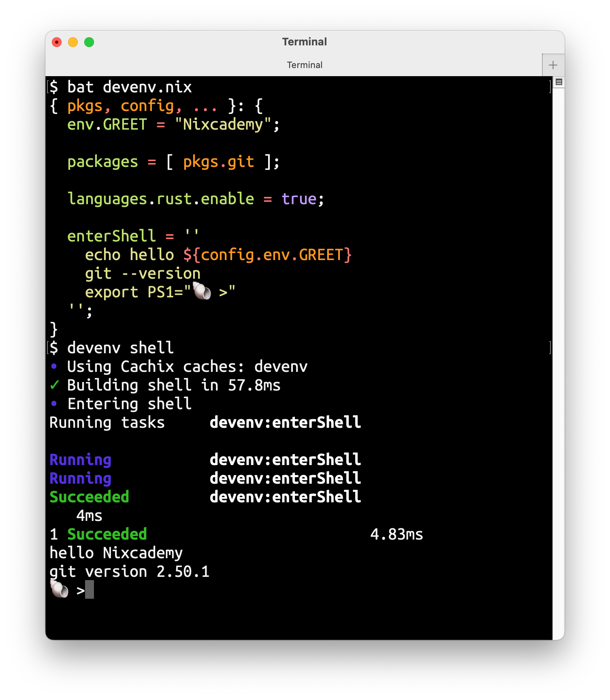The height and width of the screenshot is (700, 610).
Task: Enter full screen with the green button
Action: point(89,42)
